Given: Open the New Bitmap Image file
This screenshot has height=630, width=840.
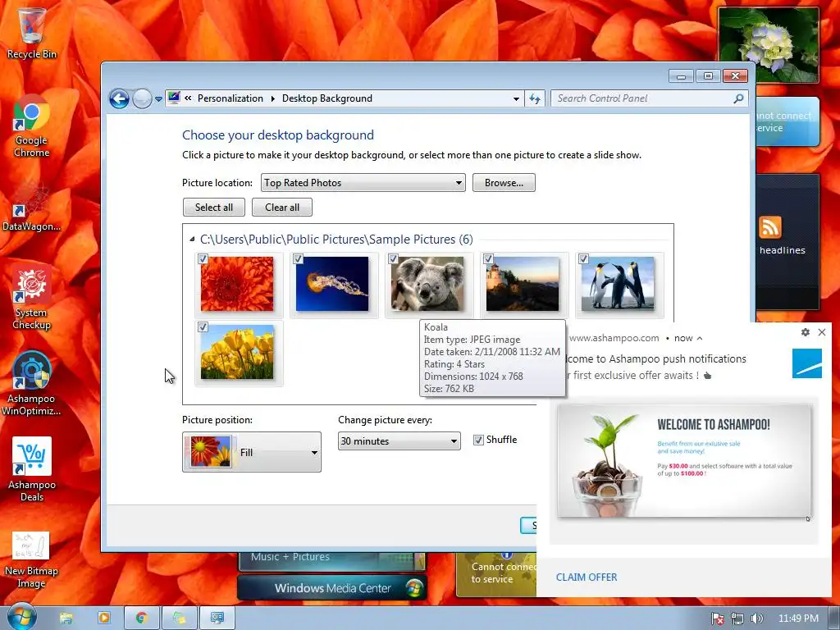Looking at the screenshot, I should point(31,559).
